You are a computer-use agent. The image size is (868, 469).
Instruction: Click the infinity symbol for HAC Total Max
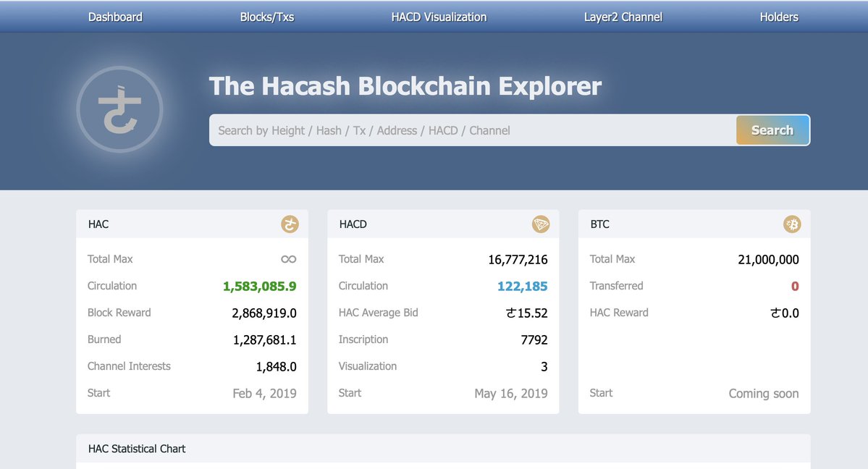click(x=288, y=259)
